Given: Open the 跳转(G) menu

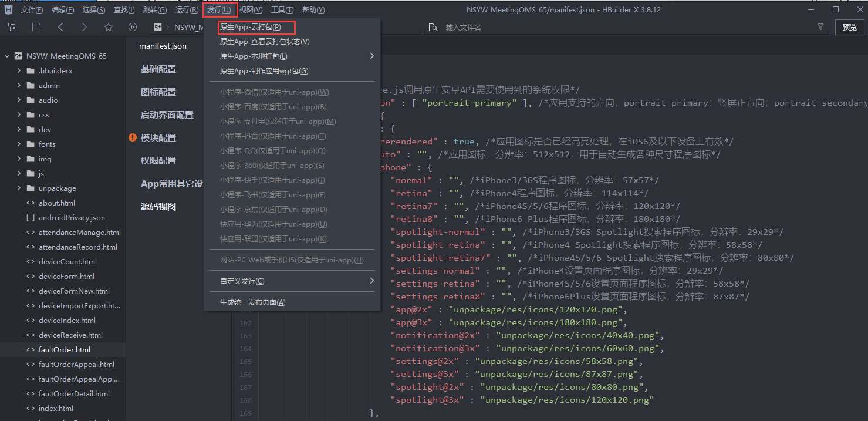Looking at the screenshot, I should [x=155, y=10].
